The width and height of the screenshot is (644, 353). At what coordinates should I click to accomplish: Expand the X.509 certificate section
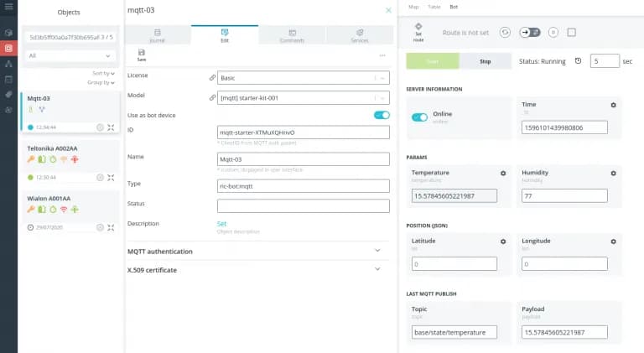tap(377, 269)
